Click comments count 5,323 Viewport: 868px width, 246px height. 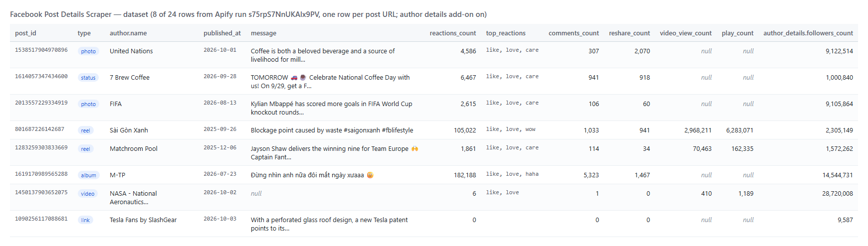pos(591,175)
